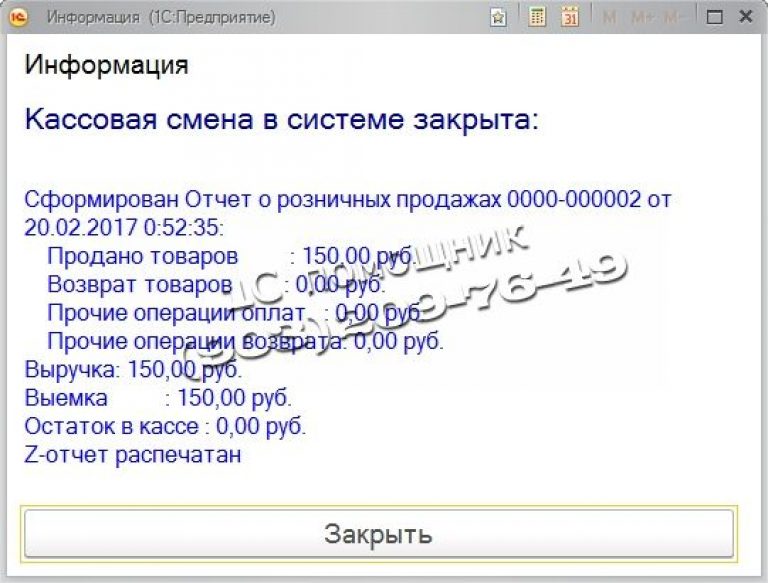Click the 'Информация' heading label
The image size is (768, 583).
(106, 66)
